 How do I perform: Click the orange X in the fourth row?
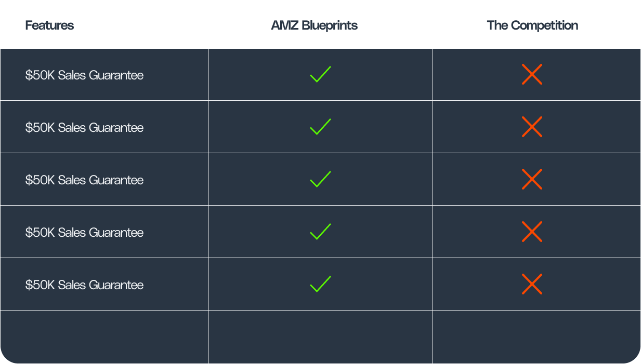tap(532, 232)
